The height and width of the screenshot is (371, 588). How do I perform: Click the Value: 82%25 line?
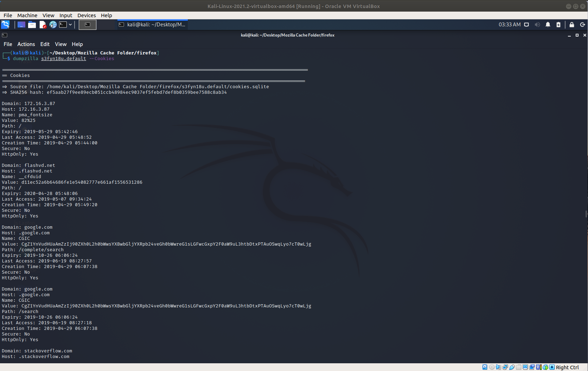click(x=19, y=121)
